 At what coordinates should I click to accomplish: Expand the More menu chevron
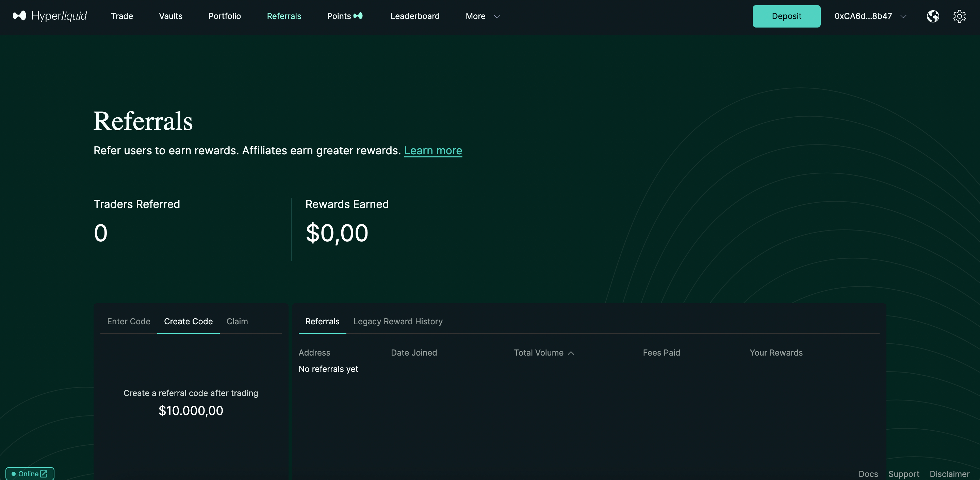click(x=496, y=16)
